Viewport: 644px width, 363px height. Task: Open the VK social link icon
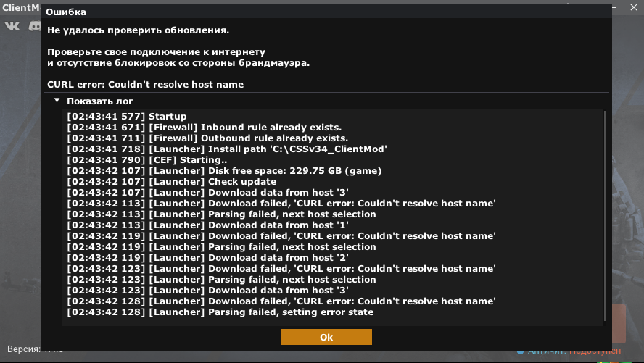[12, 26]
